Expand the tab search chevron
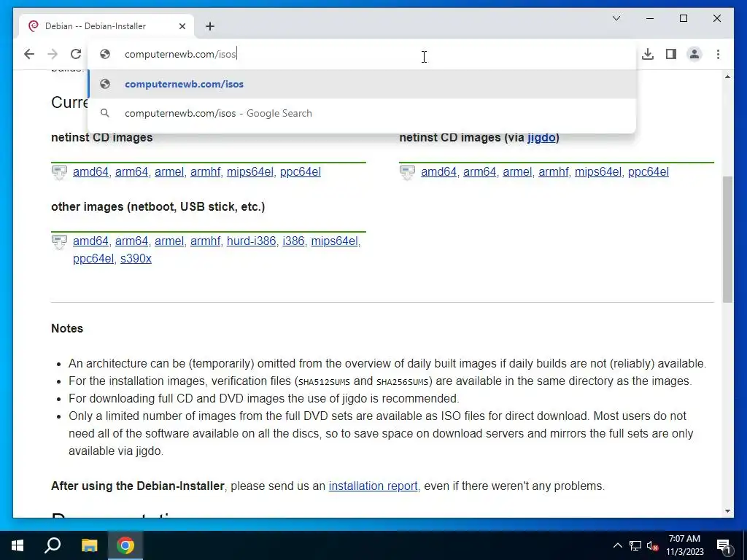 tap(616, 18)
